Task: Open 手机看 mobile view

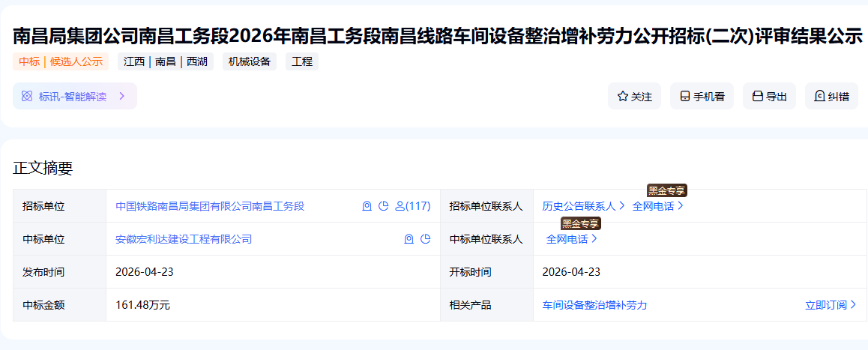Action: (702, 97)
